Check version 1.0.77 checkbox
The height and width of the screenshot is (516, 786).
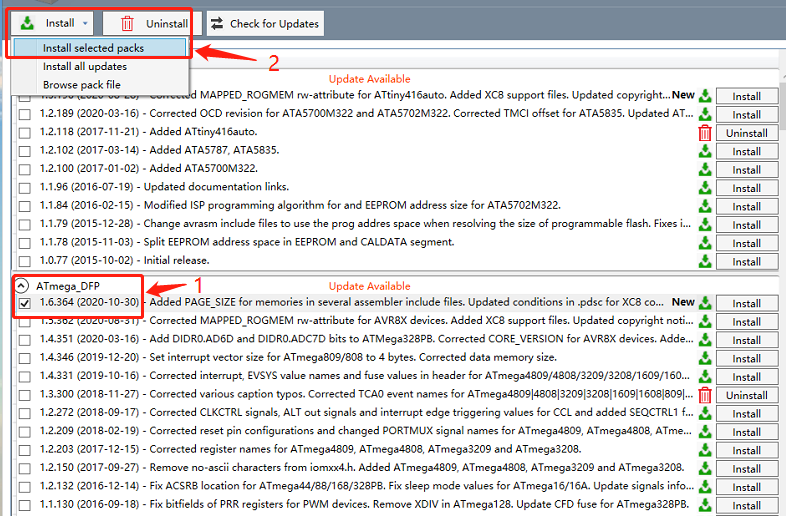(x=25, y=261)
